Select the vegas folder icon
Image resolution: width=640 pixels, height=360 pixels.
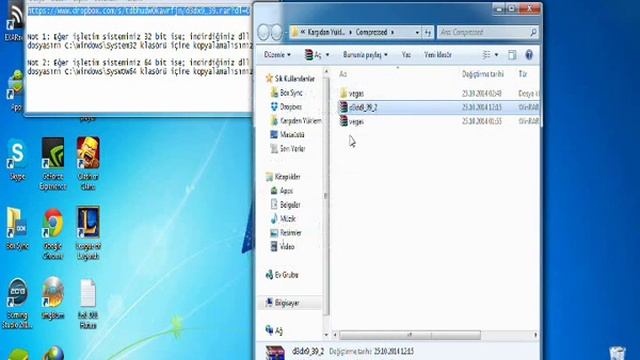click(x=344, y=93)
